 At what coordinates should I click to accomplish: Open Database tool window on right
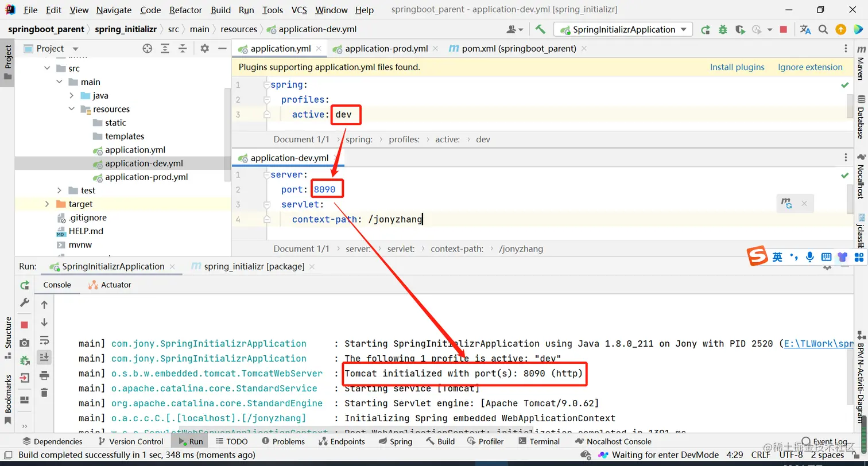click(x=861, y=117)
